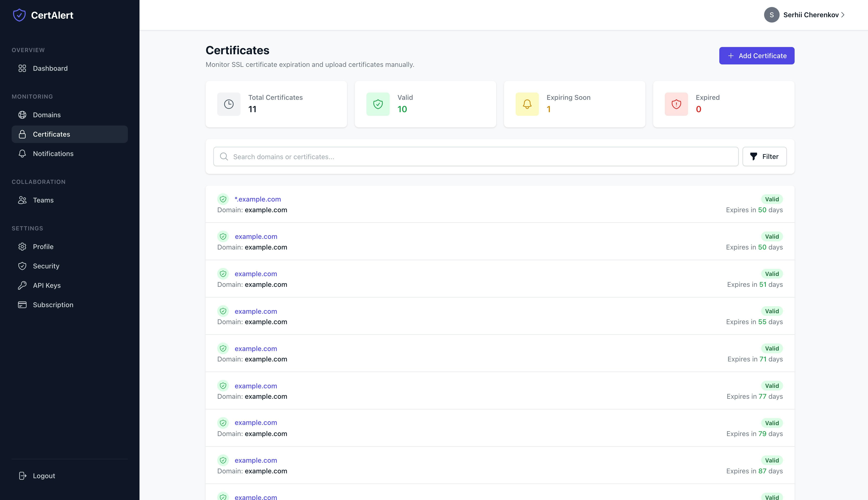Click the Domains globe icon

tap(22, 115)
